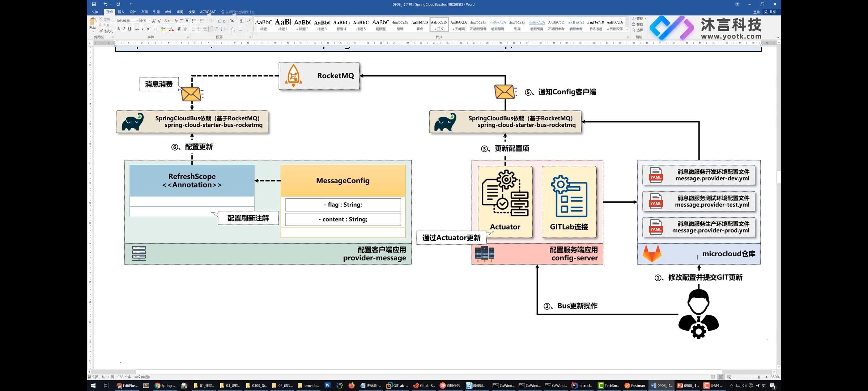Image resolution: width=868 pixels, height=391 pixels.
Task: Click the zoom in plus button
Action: 766,377
